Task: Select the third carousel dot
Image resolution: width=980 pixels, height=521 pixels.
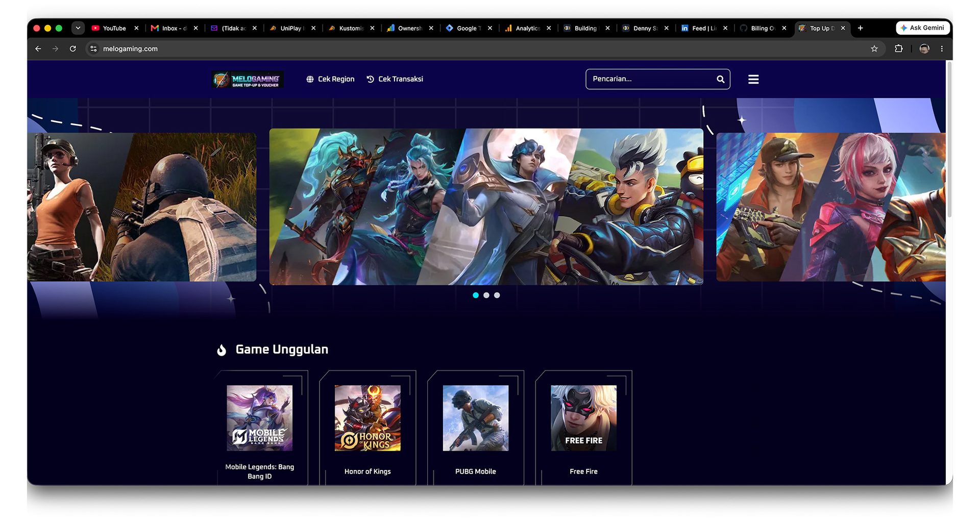Action: click(x=497, y=295)
